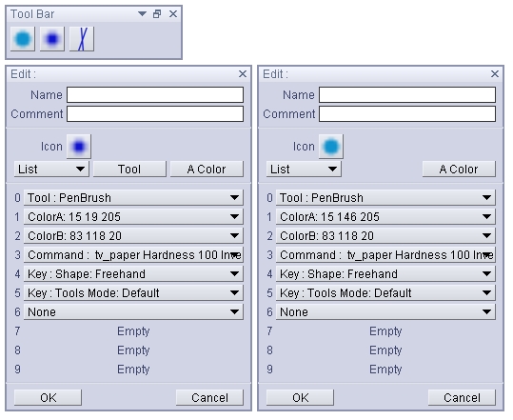This screenshot has width=513, height=420.
Task: Click the dark blue Icon preview button
Action: point(79,147)
